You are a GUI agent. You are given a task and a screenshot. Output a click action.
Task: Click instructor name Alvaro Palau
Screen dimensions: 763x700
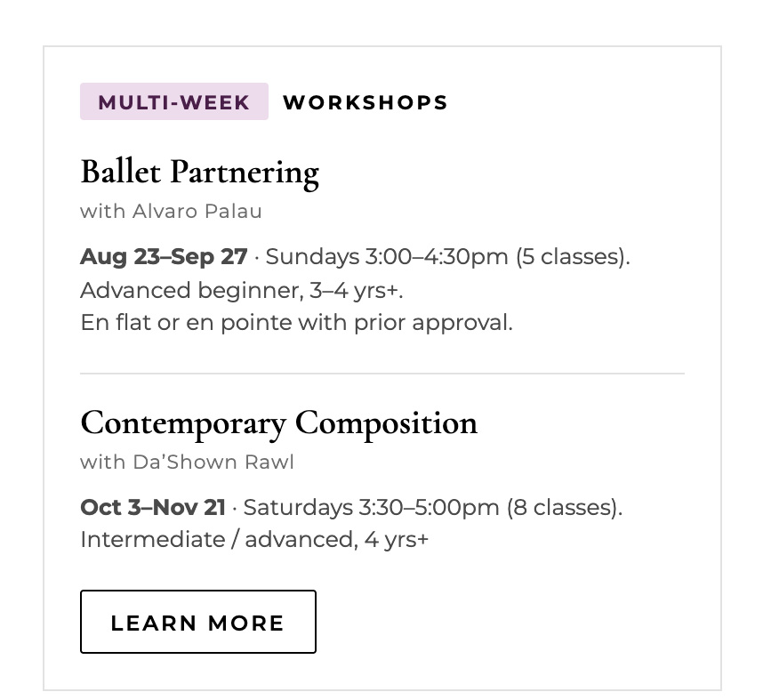pyautogui.click(x=197, y=212)
